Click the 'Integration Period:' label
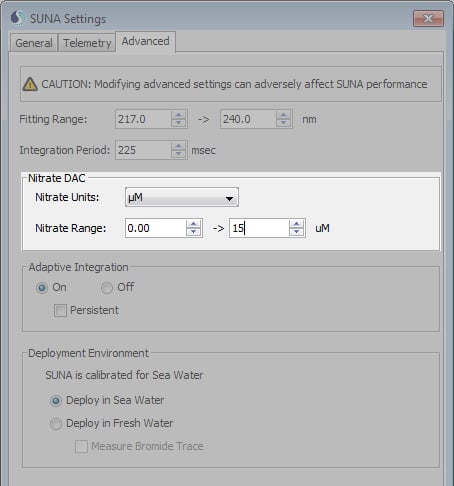The image size is (454, 486). point(65,150)
